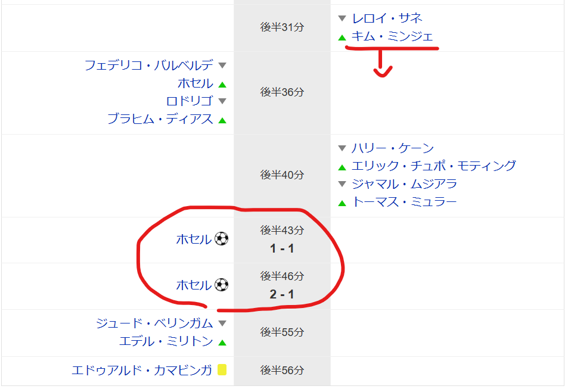Click gray arrow next to ハリー・ケーン

pos(342,148)
